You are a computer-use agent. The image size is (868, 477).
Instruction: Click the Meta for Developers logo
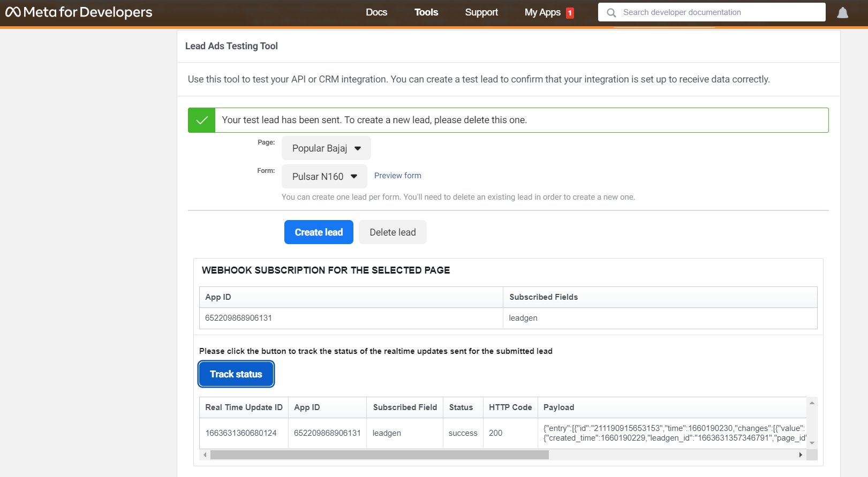pos(79,12)
